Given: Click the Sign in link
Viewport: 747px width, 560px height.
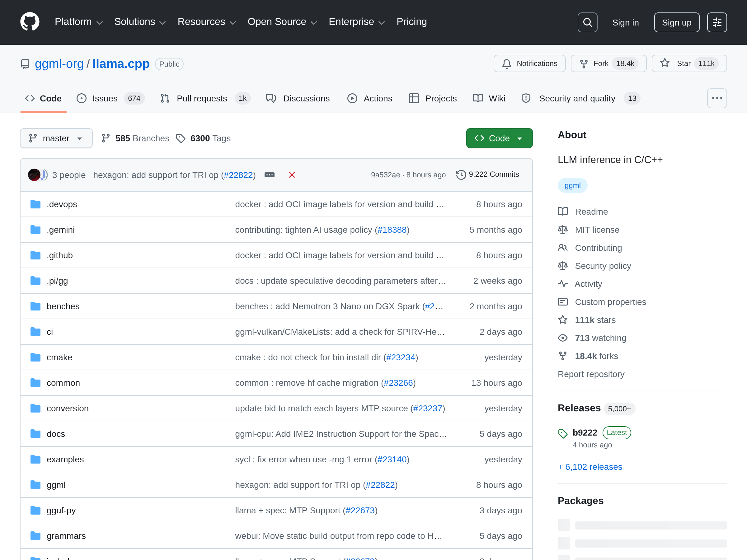Looking at the screenshot, I should pyautogui.click(x=625, y=23).
